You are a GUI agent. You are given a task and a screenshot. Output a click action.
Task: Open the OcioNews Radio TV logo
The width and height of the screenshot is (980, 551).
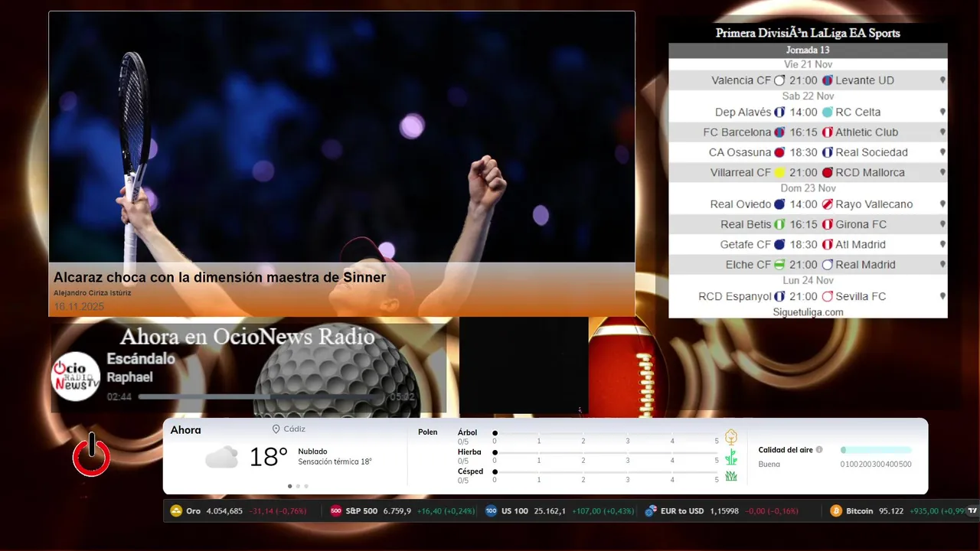pos(76,376)
